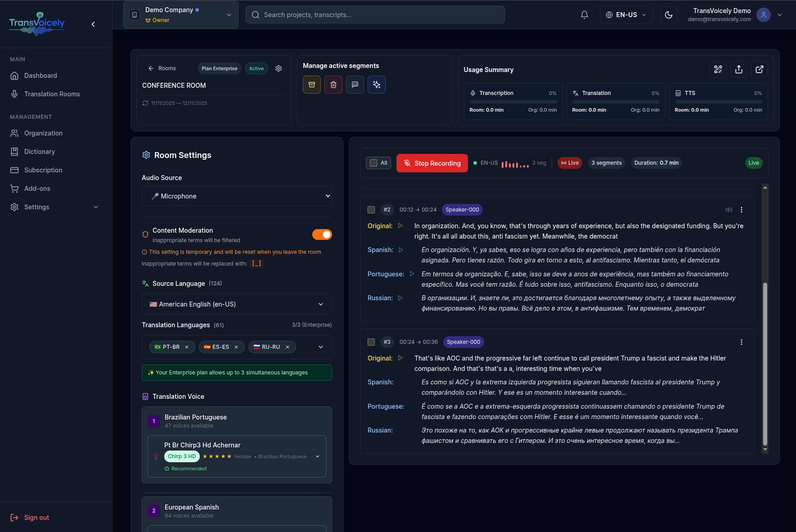Viewport: 796px width, 532px height.
Task: Open room in external window
Action: (760, 69)
